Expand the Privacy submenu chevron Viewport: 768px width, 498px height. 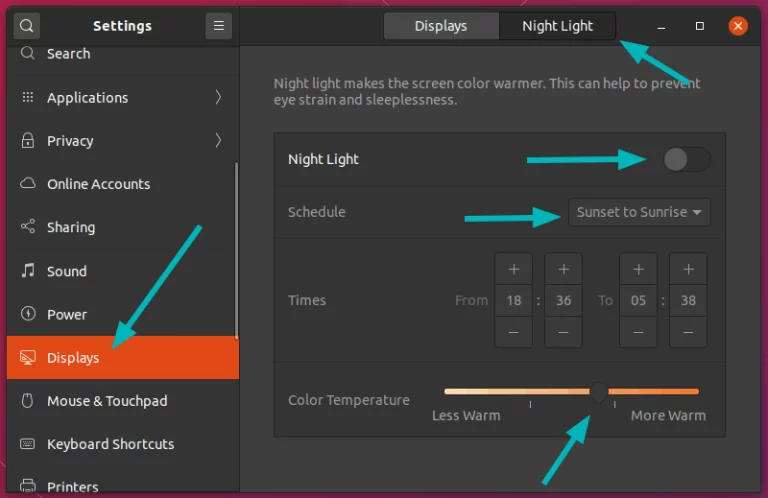tap(218, 141)
